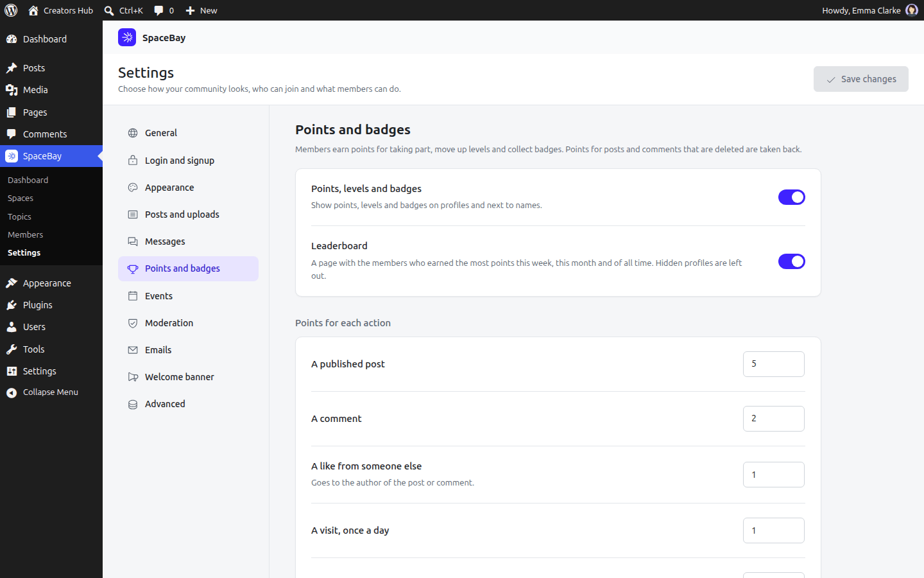This screenshot has height=578, width=924.
Task: Click the lock icon beside Login and signup
Action: (x=133, y=161)
